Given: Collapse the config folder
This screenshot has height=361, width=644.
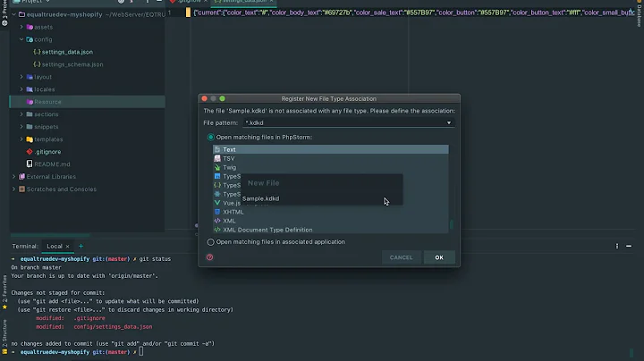Looking at the screenshot, I should coord(21,39).
